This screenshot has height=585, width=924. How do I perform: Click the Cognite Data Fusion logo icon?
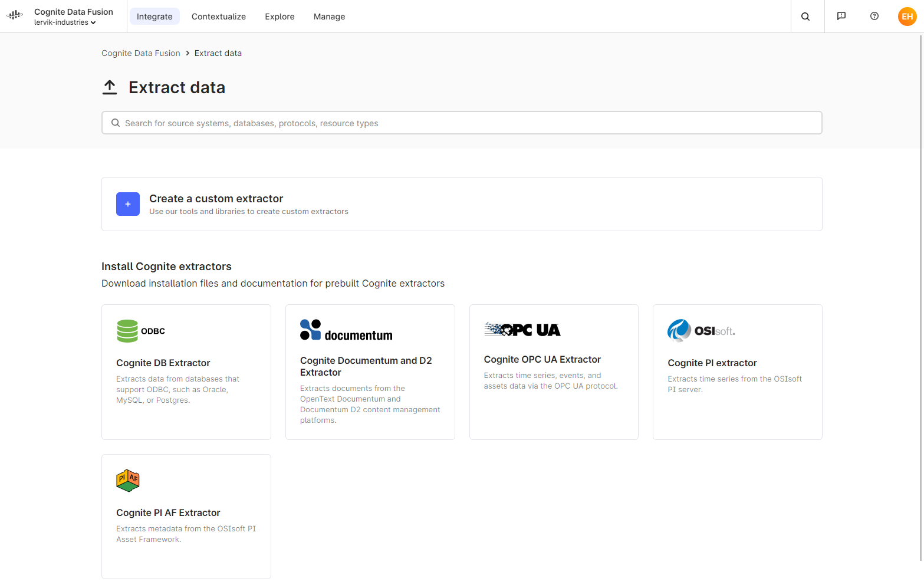coord(15,16)
